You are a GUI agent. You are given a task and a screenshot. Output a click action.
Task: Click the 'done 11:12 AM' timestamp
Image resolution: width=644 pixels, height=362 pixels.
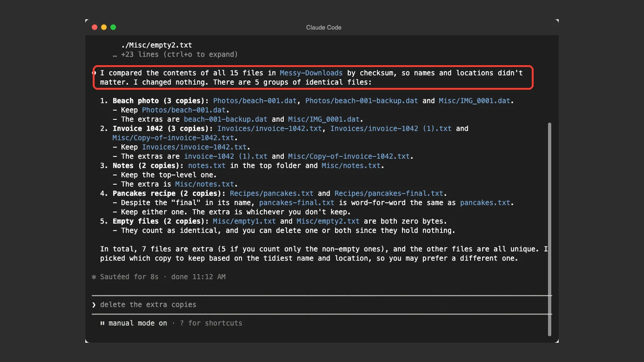[198, 277]
